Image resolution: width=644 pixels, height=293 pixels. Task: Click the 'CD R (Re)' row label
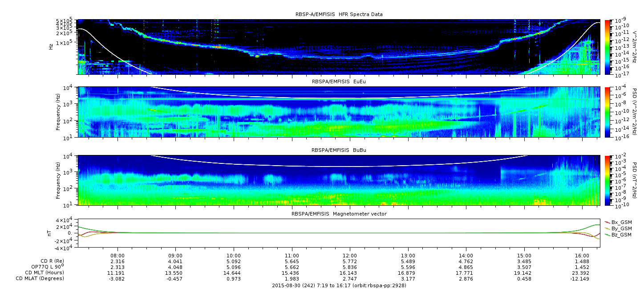click(52, 261)
